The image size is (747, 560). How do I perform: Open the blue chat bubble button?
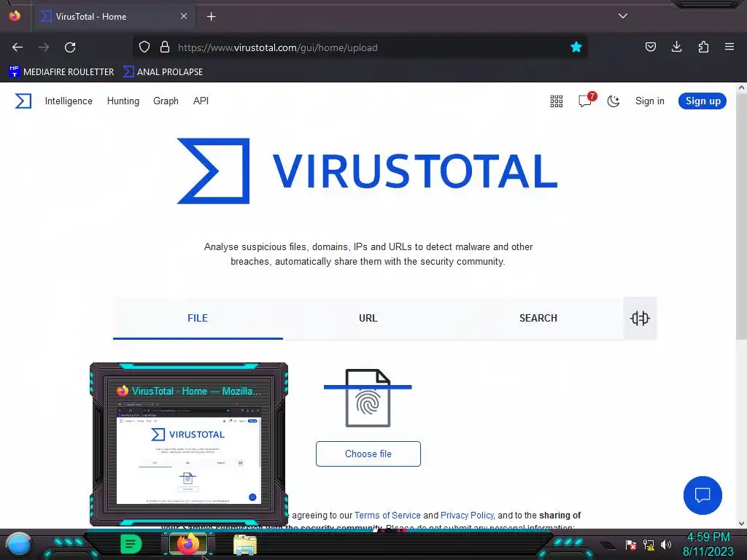(703, 495)
